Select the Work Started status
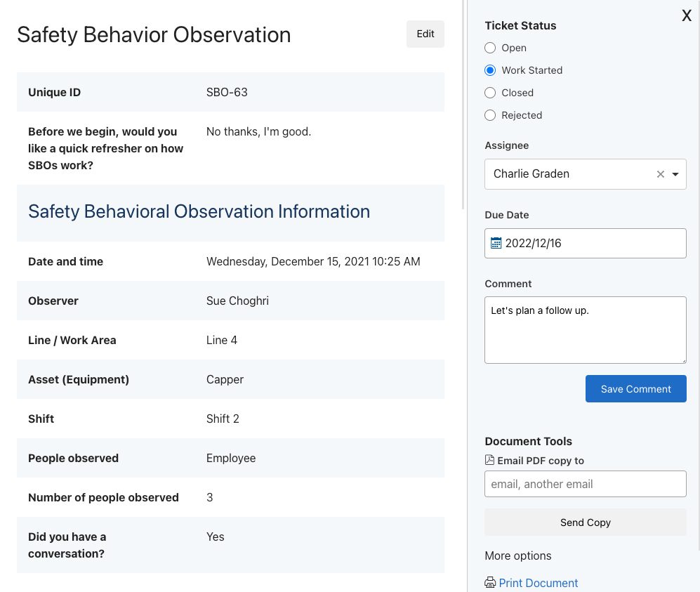The image size is (700, 592). point(490,70)
